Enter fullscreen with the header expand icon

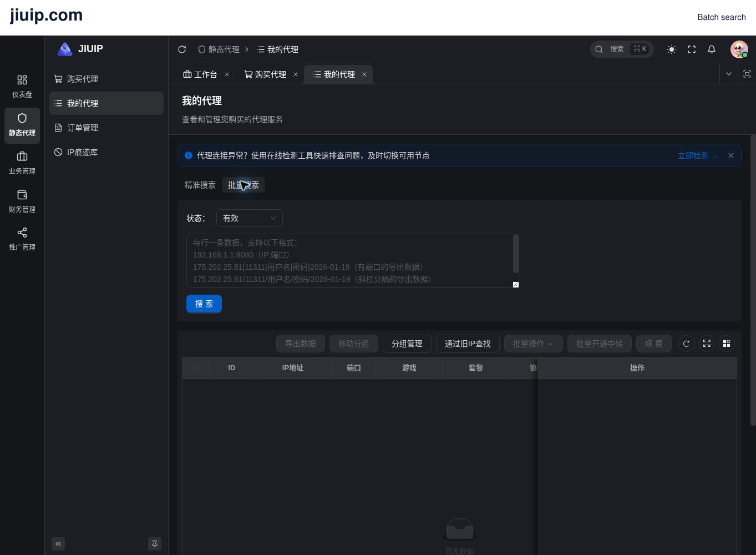pyautogui.click(x=692, y=49)
